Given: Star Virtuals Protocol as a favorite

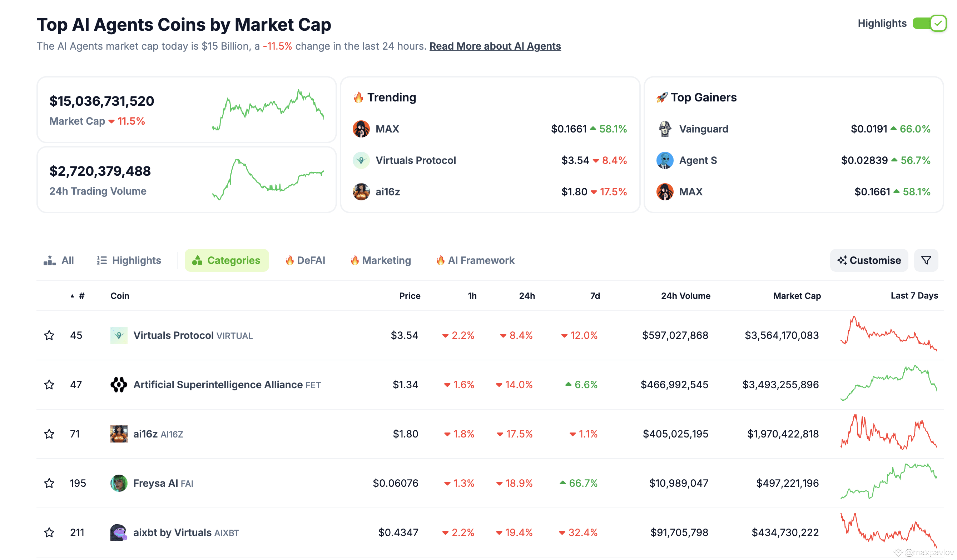Looking at the screenshot, I should tap(49, 335).
